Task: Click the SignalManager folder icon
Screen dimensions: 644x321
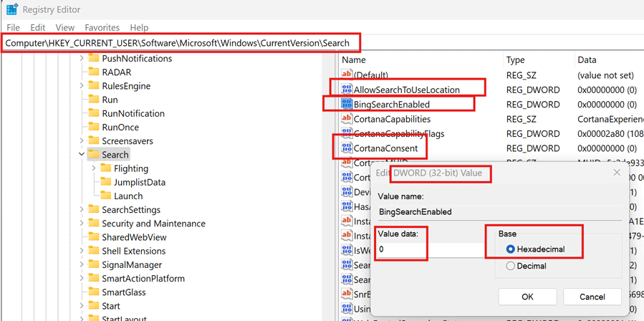Action: click(x=95, y=264)
